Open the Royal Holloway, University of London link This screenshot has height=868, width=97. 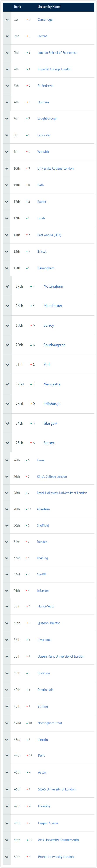pyautogui.click(x=62, y=493)
